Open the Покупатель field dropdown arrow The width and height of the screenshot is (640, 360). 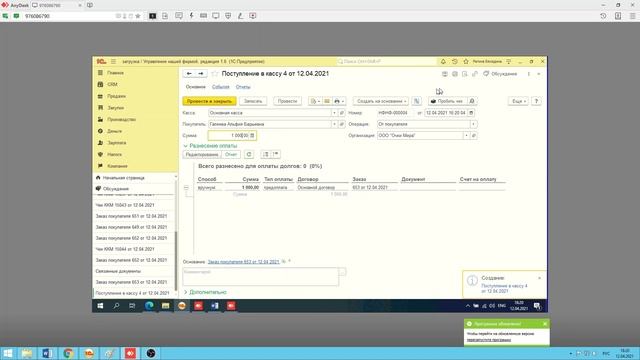334,124
